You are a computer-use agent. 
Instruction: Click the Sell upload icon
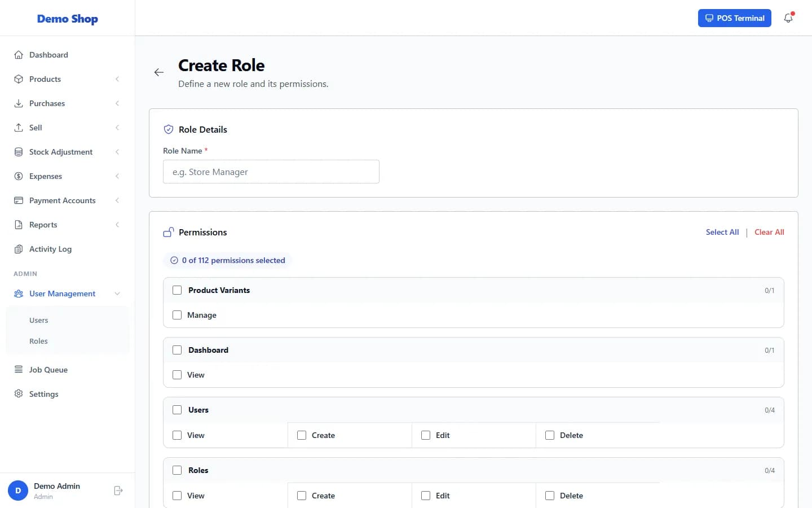pyautogui.click(x=19, y=128)
